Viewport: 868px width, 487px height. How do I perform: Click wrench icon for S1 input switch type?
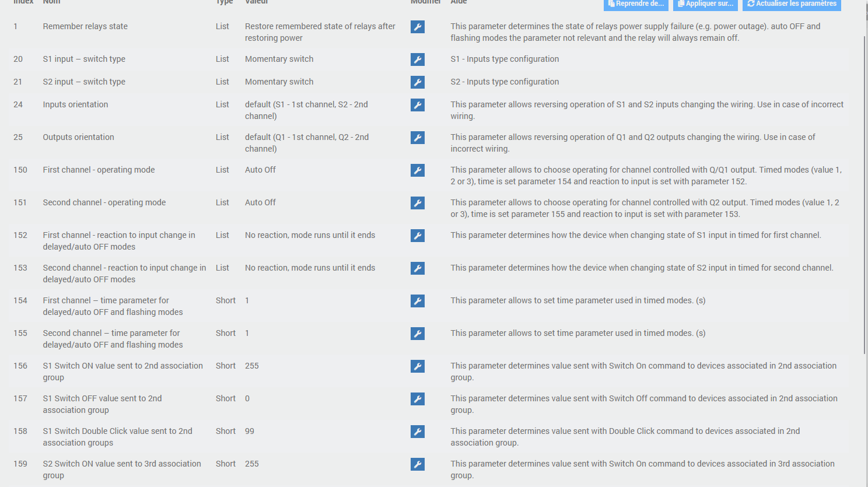(x=418, y=59)
